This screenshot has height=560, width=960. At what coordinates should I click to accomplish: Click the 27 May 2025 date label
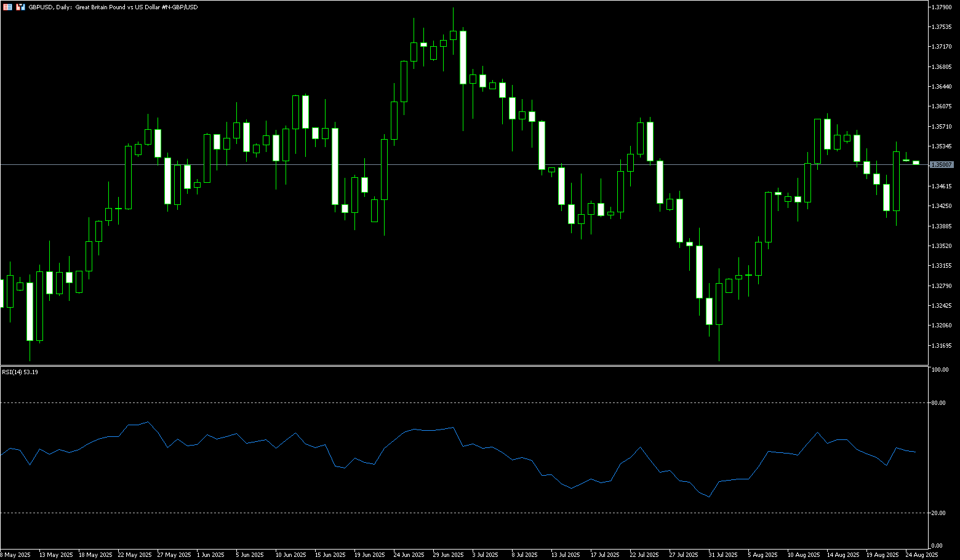[x=174, y=555]
